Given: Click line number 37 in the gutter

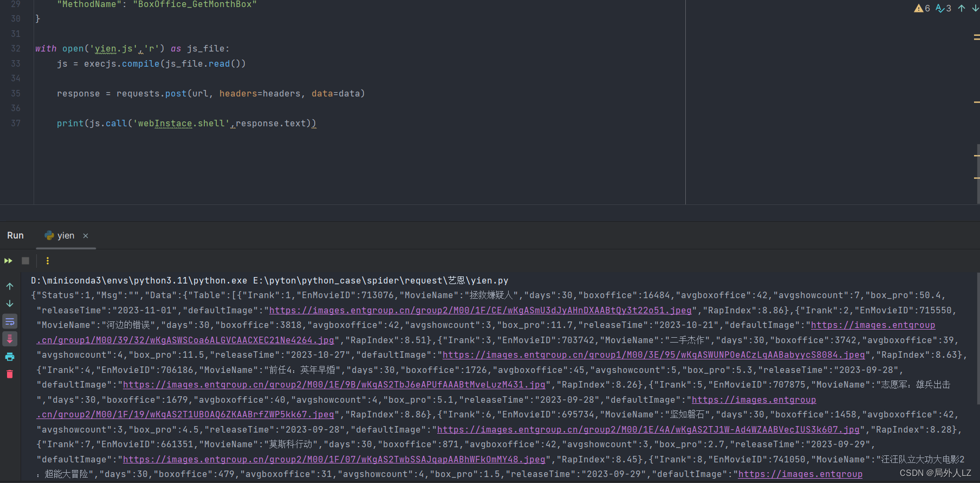Looking at the screenshot, I should point(16,124).
